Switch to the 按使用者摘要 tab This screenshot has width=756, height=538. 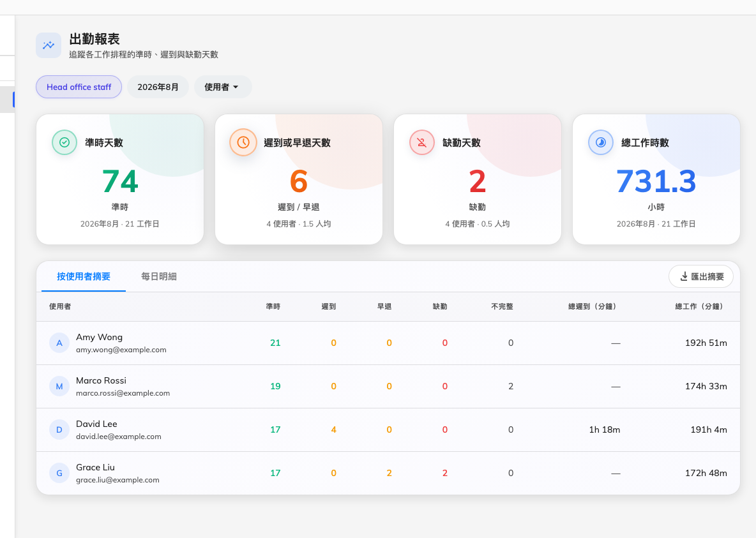pyautogui.click(x=84, y=277)
